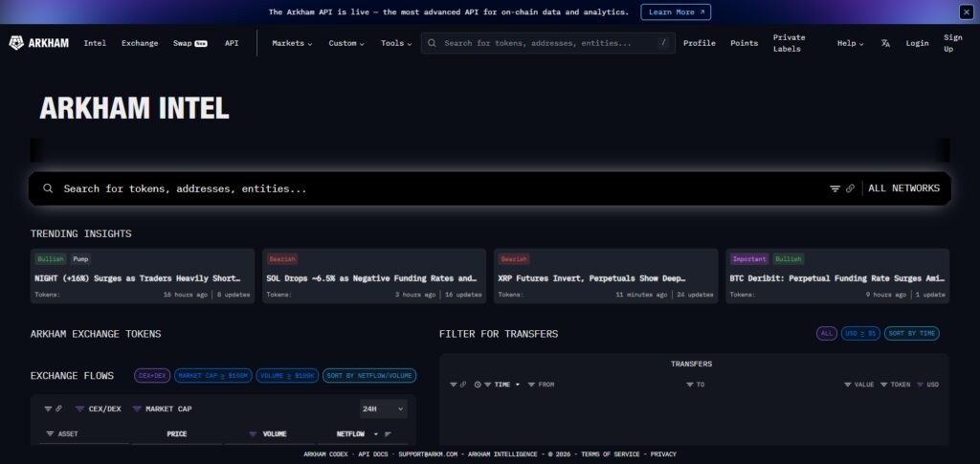Toggle the ALL transfers filter chip
Screen dimensions: 980x464
pyautogui.click(x=827, y=334)
